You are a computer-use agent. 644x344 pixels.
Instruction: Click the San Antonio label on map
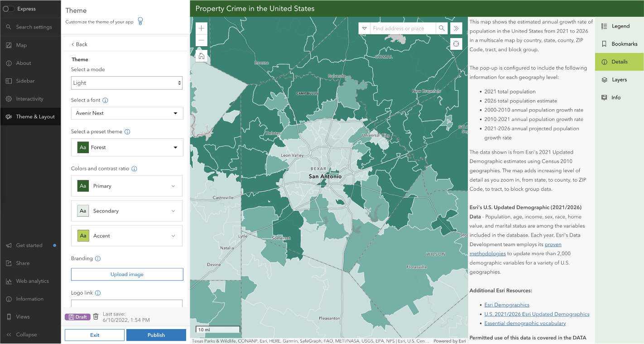coord(325,176)
